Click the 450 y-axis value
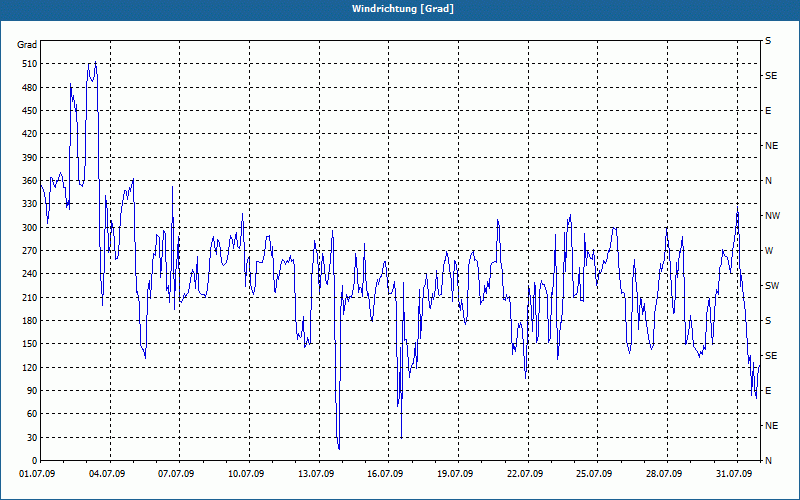 coord(30,111)
